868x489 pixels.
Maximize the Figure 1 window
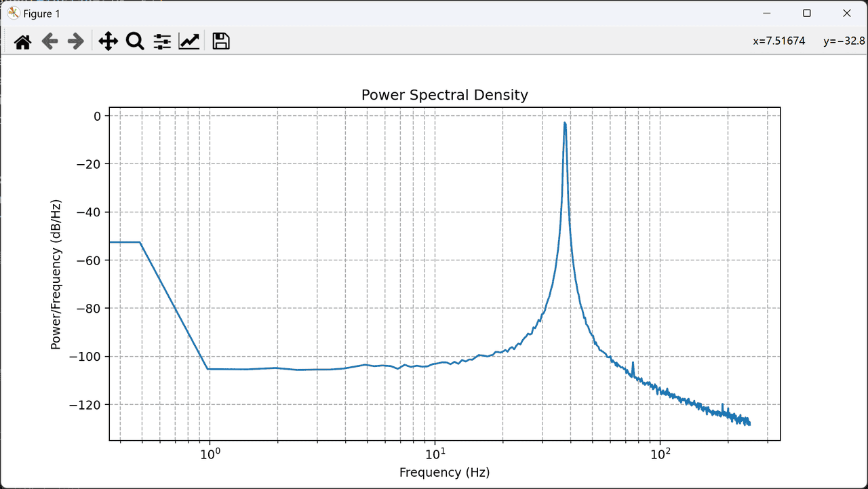coord(807,13)
